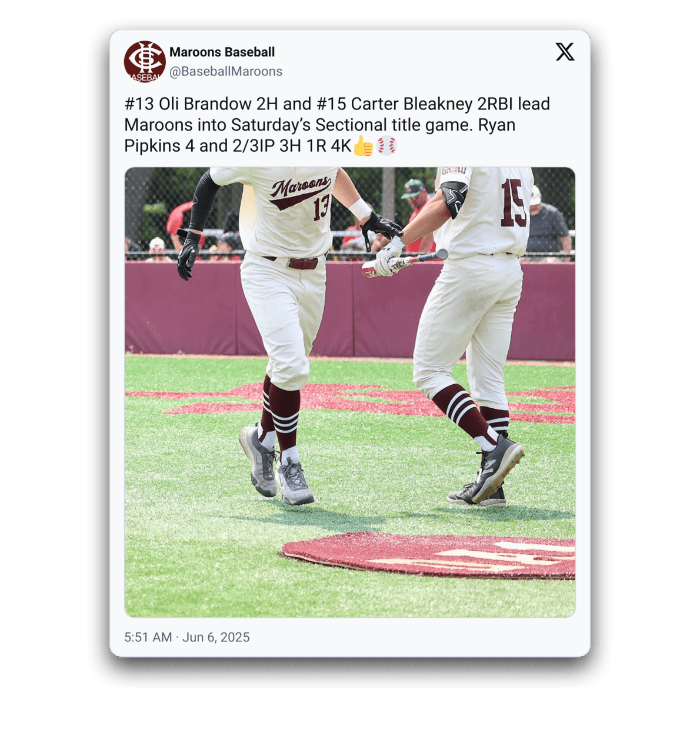The image size is (700, 729).
Task: Click the X logo icon
Action: pos(565,52)
